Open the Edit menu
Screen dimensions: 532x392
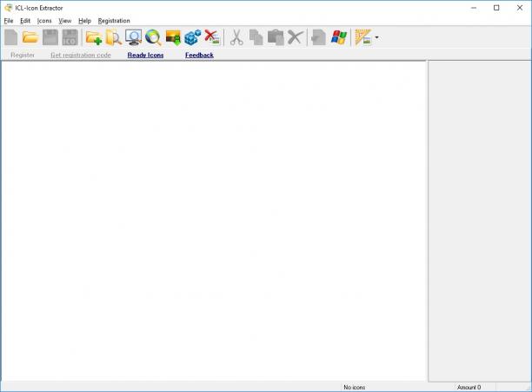25,21
